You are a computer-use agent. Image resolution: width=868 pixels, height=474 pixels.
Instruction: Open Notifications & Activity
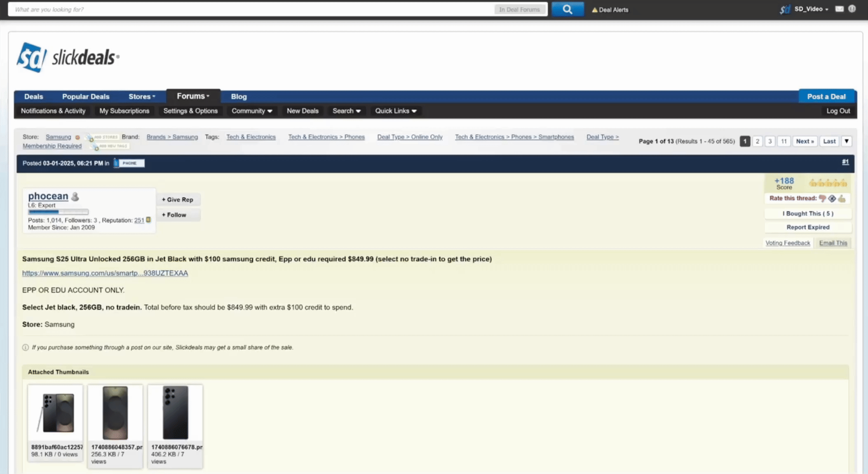coord(53,111)
